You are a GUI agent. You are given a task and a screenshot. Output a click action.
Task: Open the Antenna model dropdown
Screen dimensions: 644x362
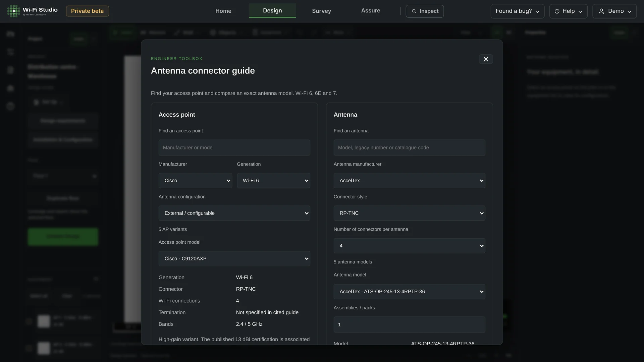click(409, 292)
